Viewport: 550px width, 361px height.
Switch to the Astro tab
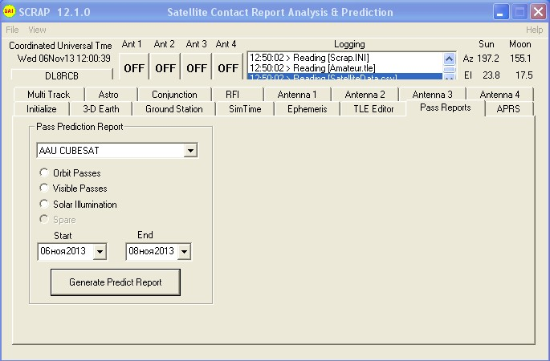[x=108, y=94]
